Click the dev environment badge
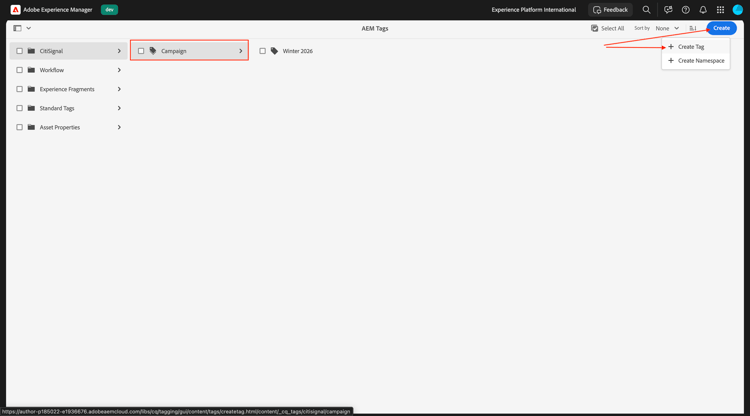Image resolution: width=750 pixels, height=416 pixels. [x=110, y=10]
